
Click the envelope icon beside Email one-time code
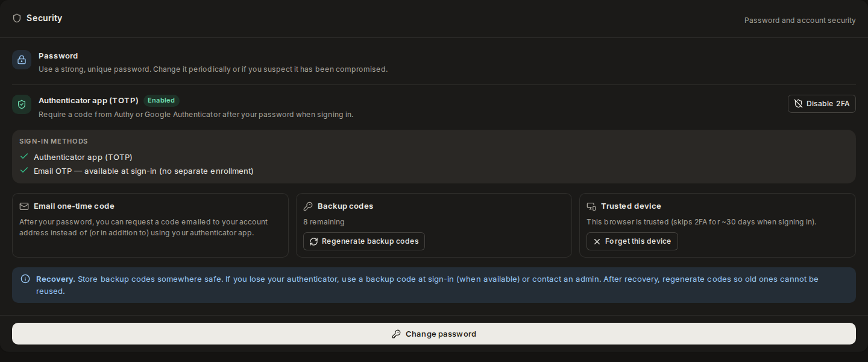(x=24, y=206)
